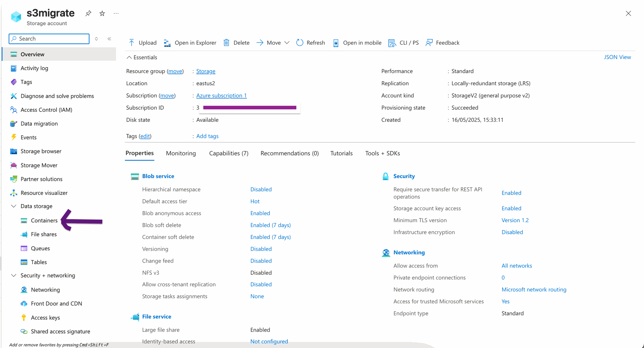Open CLI / PS commands
The height and width of the screenshot is (348, 644).
(x=404, y=43)
